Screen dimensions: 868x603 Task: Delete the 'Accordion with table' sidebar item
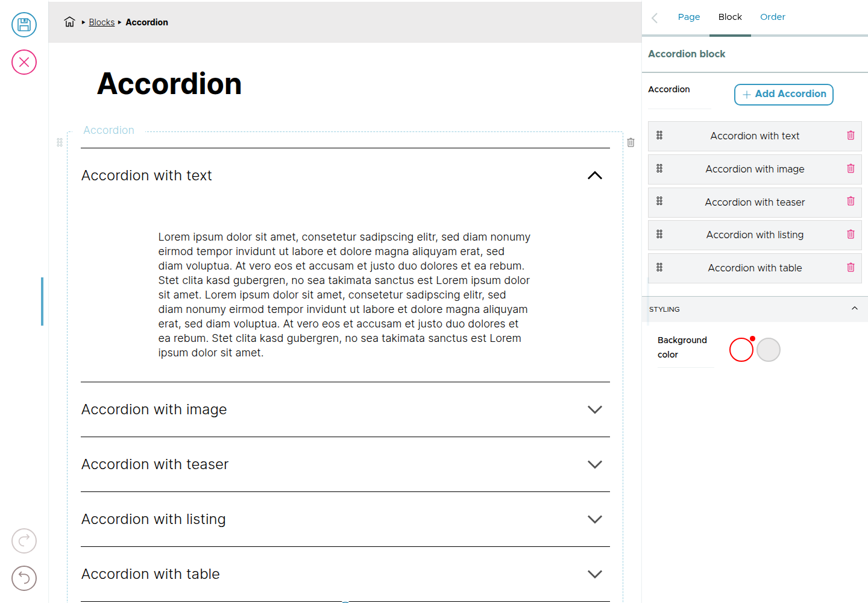(851, 268)
